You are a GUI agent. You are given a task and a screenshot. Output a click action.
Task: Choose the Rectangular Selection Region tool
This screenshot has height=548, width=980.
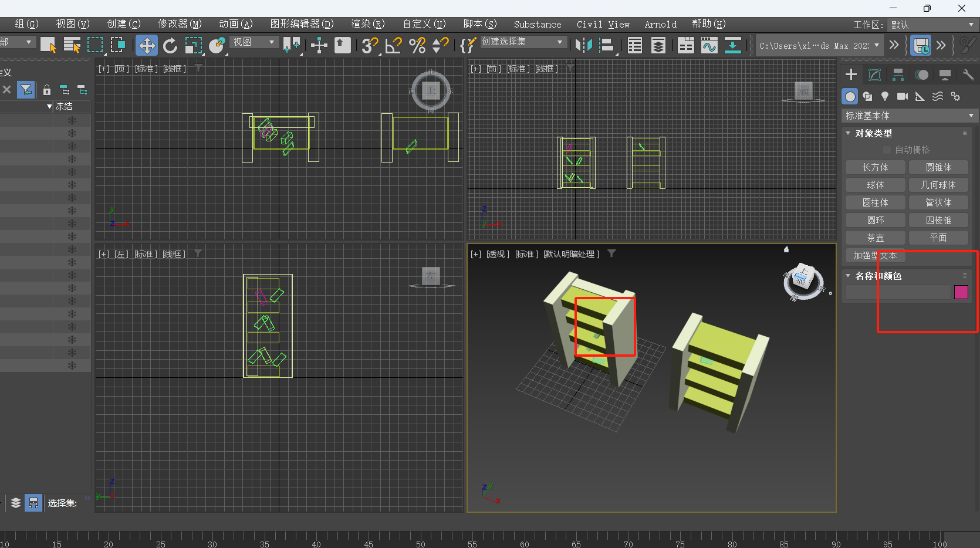[95, 45]
